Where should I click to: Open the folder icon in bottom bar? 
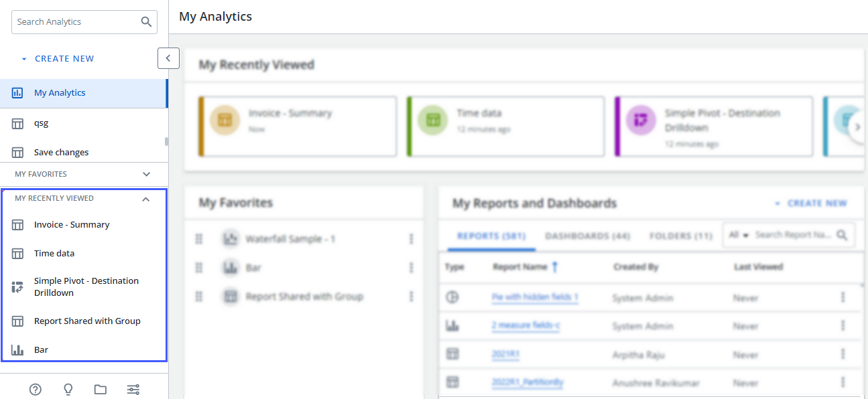click(101, 390)
